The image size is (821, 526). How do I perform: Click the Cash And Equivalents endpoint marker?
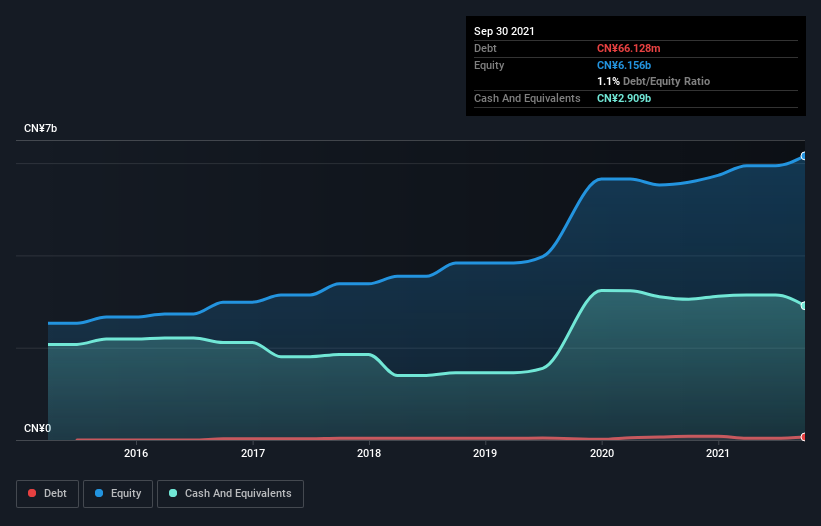pos(804,306)
